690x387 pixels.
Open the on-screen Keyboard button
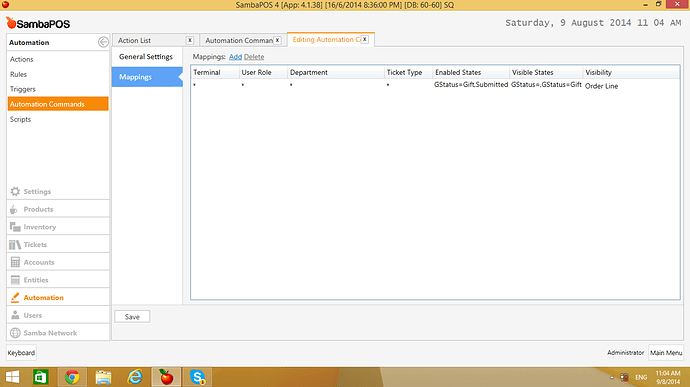(x=21, y=353)
